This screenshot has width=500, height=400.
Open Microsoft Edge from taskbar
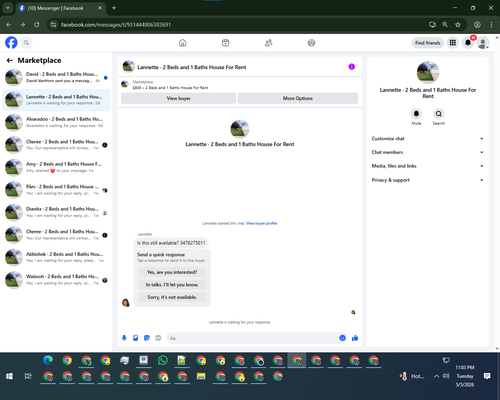click(48, 360)
